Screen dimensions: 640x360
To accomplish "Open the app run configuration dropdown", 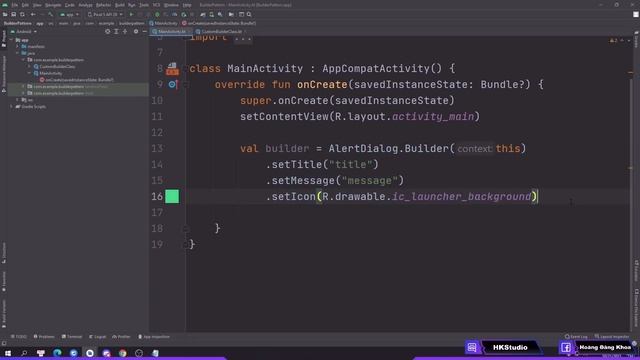I will (69, 14).
